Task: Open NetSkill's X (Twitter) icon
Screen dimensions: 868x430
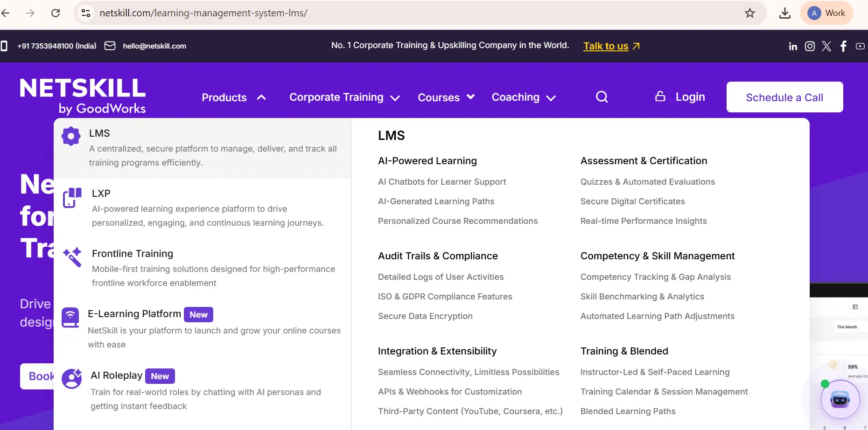Action: click(826, 46)
